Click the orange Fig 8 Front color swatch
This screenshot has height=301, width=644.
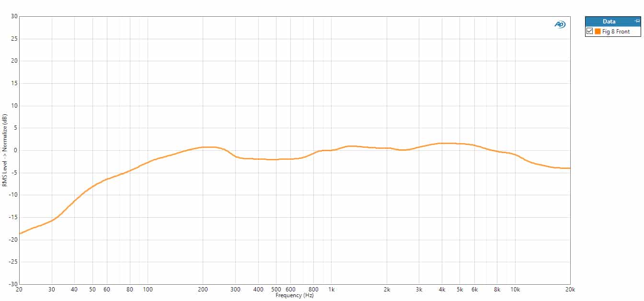[x=598, y=32]
